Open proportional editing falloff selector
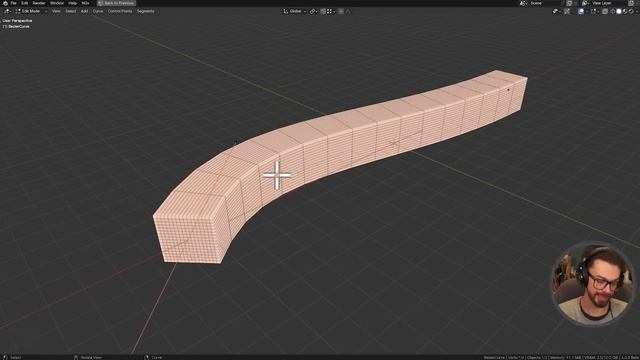The height and width of the screenshot is (360, 640). click(348, 11)
